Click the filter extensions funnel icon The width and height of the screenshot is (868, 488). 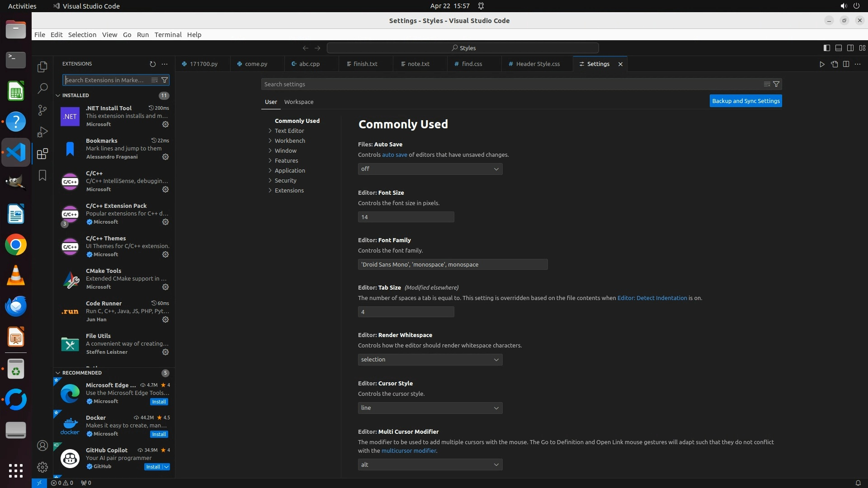[x=165, y=80]
